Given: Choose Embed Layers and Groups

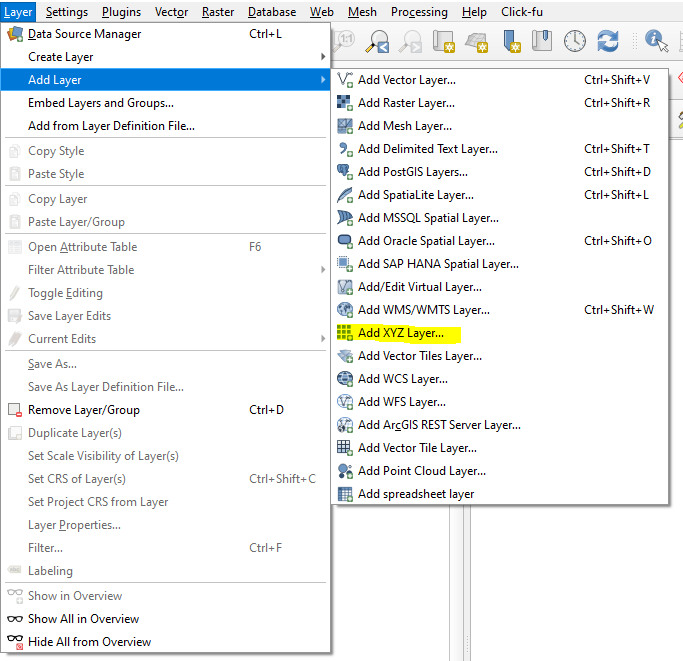Looking at the screenshot, I should pos(165,103).
